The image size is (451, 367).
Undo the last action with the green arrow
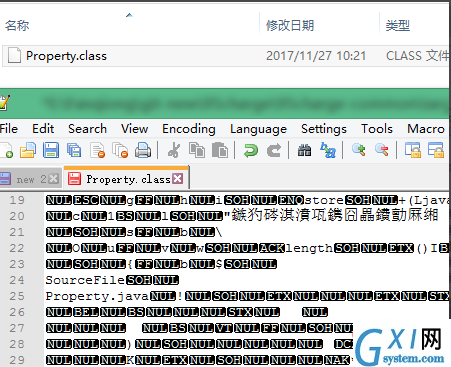251,150
